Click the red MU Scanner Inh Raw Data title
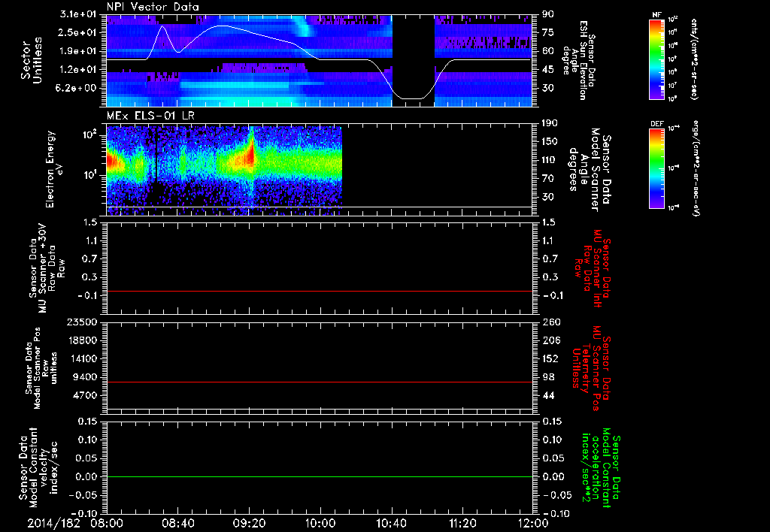This screenshot has width=770, height=532. coord(593,269)
